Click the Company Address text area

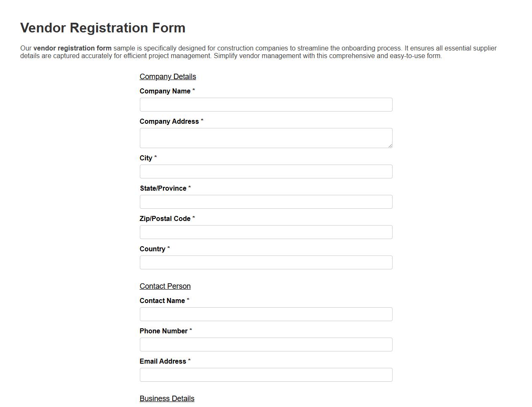(x=266, y=138)
